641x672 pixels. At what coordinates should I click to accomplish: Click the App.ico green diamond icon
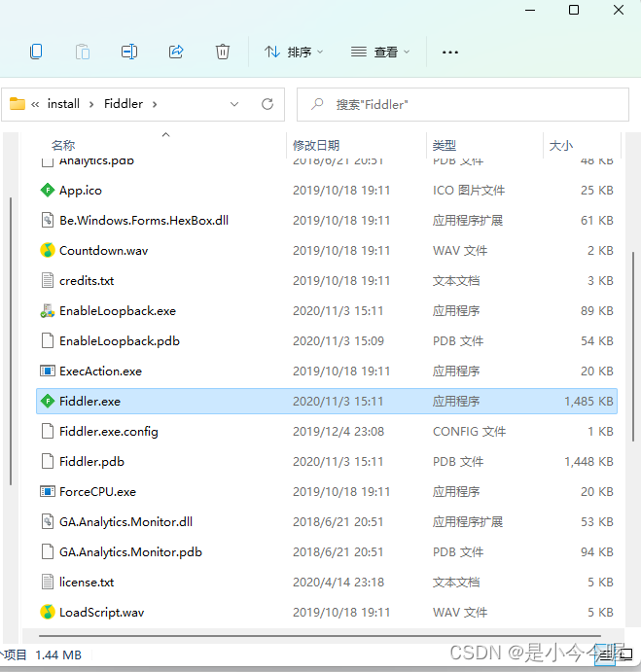click(48, 190)
